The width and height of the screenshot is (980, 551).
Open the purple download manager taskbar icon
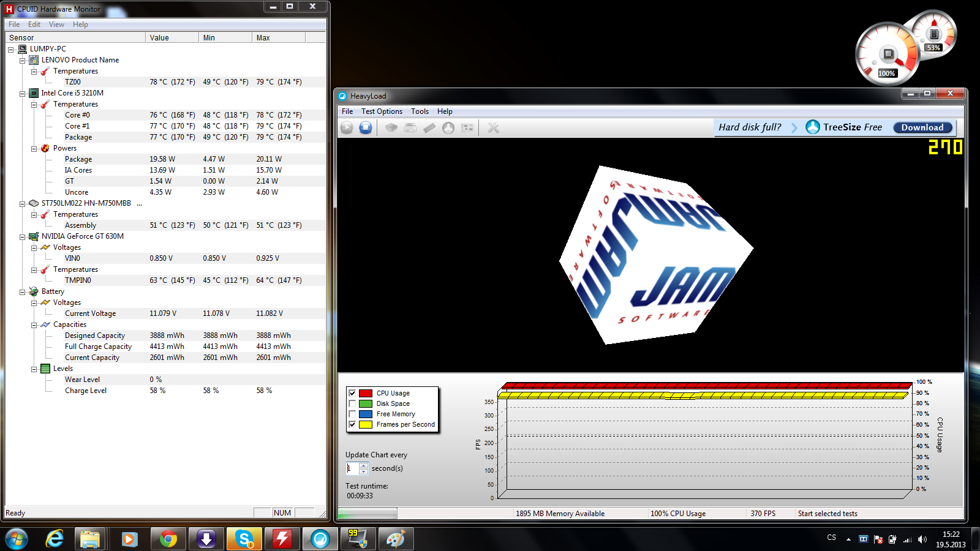coord(206,539)
